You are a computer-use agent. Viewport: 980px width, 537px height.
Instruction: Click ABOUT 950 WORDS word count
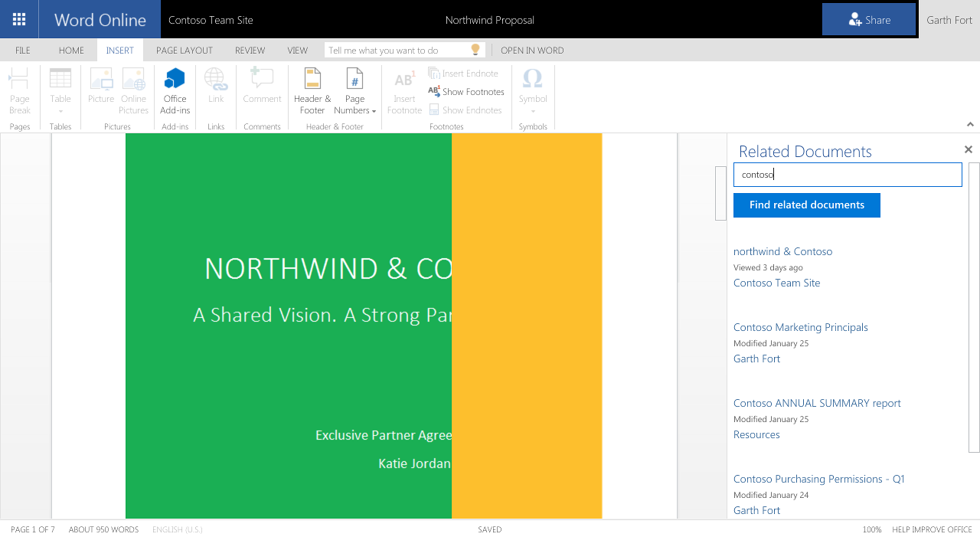(103, 529)
